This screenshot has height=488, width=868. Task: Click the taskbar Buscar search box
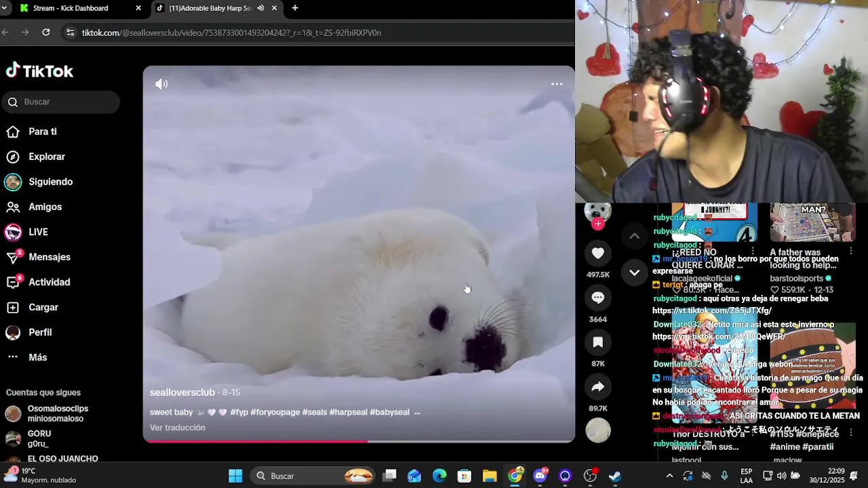click(x=314, y=476)
